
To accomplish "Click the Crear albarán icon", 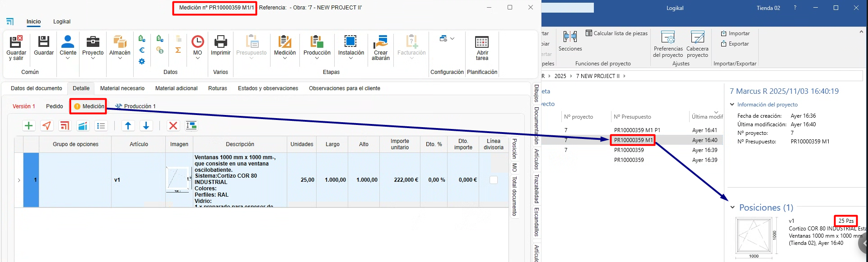I will (380, 47).
